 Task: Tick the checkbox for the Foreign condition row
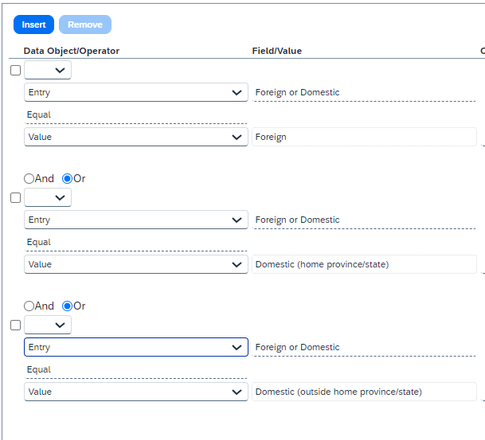click(x=16, y=70)
